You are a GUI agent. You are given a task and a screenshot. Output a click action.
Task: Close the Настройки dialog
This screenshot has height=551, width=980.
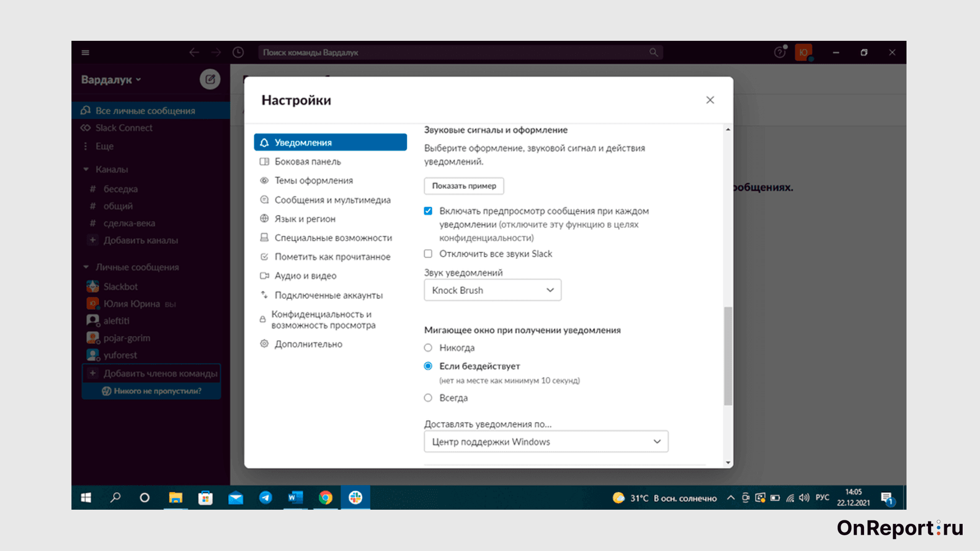(x=710, y=100)
